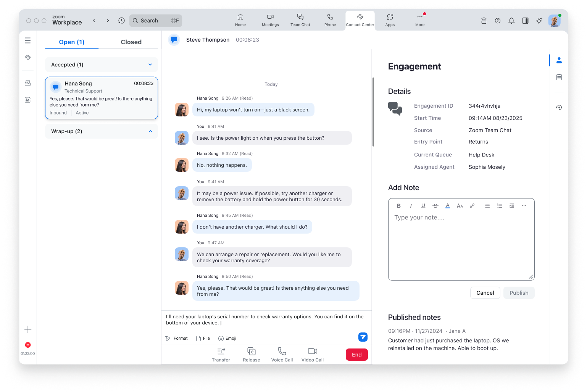587x392 pixels.
Task: Open the hamburger navigation menu
Action: tap(27, 40)
